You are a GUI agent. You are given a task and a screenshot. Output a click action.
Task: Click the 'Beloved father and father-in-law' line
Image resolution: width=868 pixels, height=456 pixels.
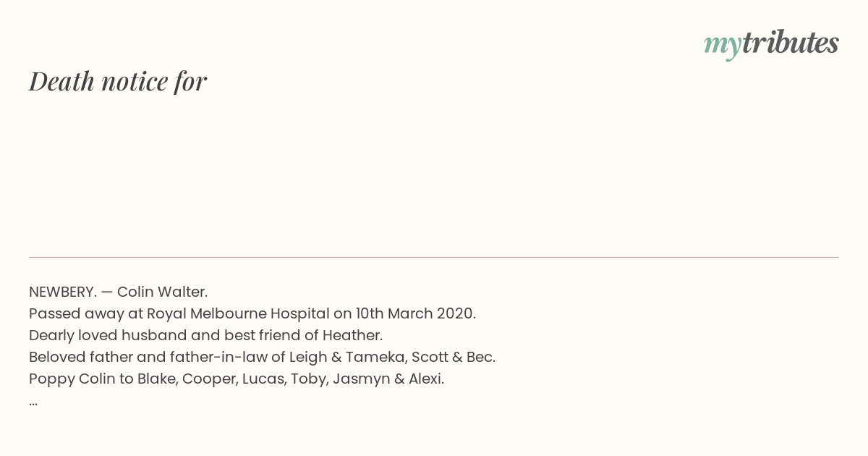pos(262,357)
